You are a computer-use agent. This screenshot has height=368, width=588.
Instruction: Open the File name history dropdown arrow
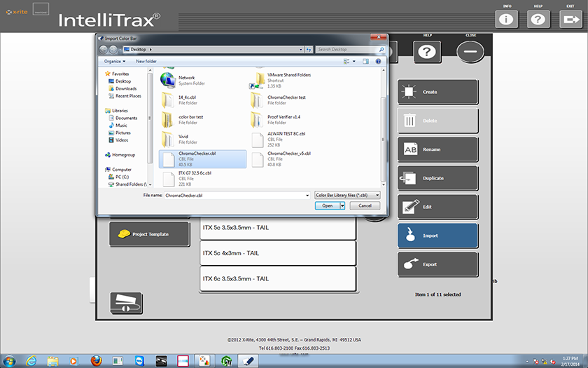point(307,196)
